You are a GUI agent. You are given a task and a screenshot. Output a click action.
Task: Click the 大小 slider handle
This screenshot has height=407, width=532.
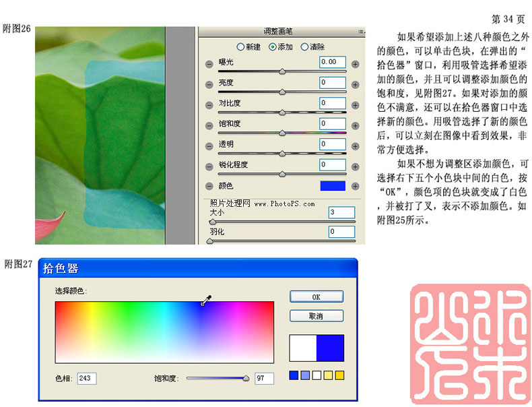click(x=213, y=222)
